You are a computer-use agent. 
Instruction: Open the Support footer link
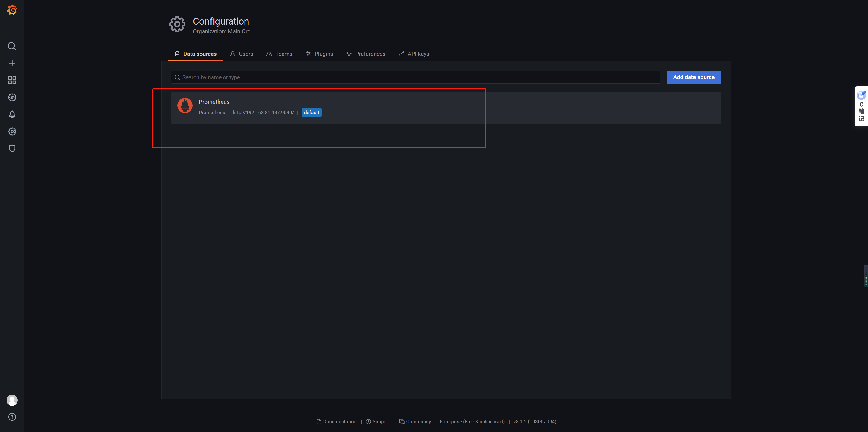[x=378, y=422]
